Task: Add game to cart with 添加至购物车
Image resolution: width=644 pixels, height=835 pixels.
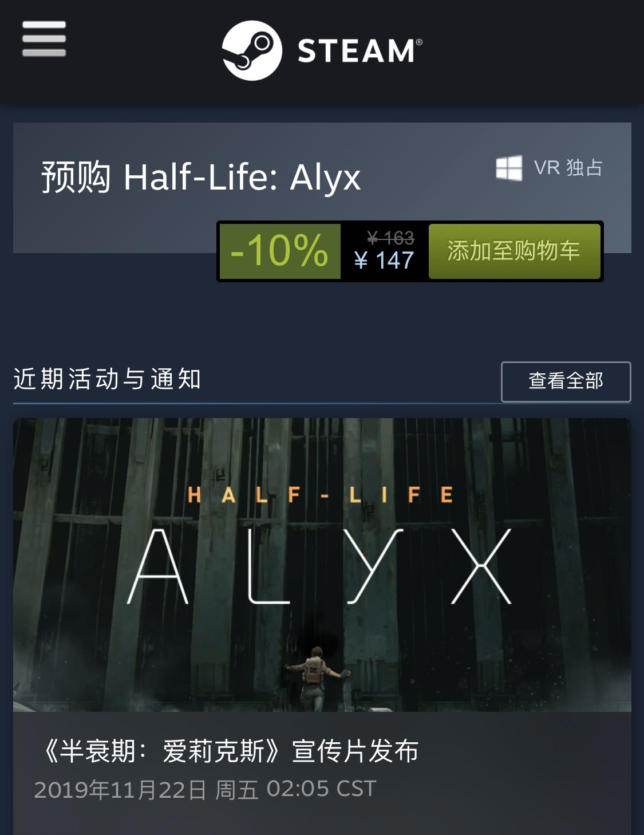Action: (514, 251)
